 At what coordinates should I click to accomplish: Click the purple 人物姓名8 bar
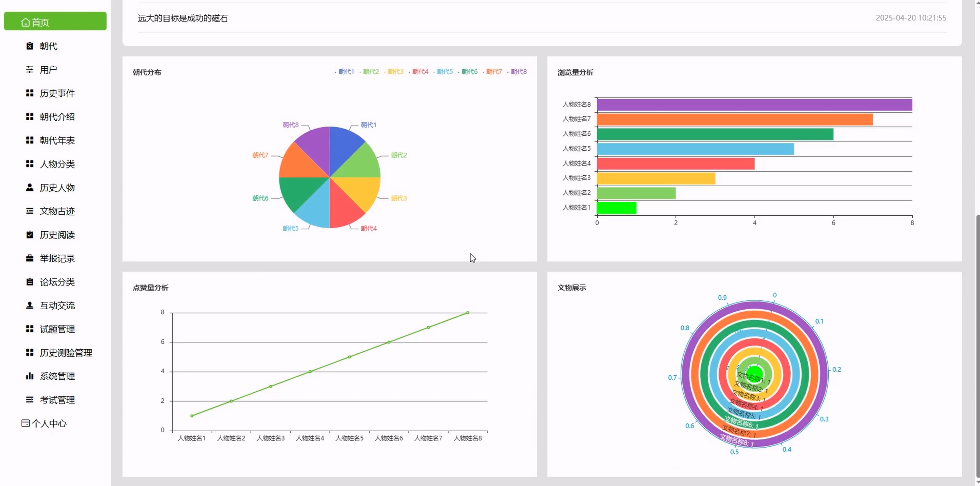tap(754, 105)
